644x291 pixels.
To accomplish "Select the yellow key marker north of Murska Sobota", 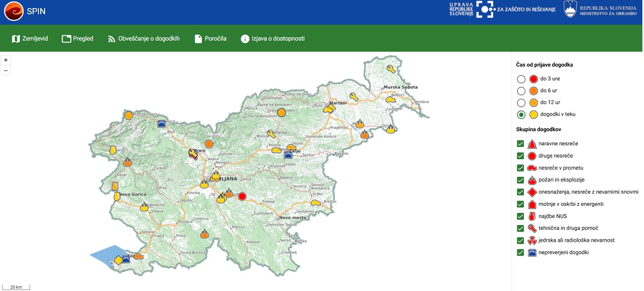I will pos(391,69).
